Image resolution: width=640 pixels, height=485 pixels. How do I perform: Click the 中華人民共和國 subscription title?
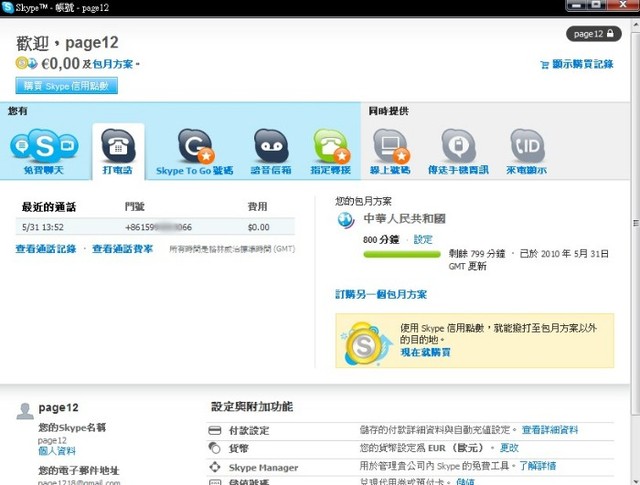pyautogui.click(x=404, y=218)
